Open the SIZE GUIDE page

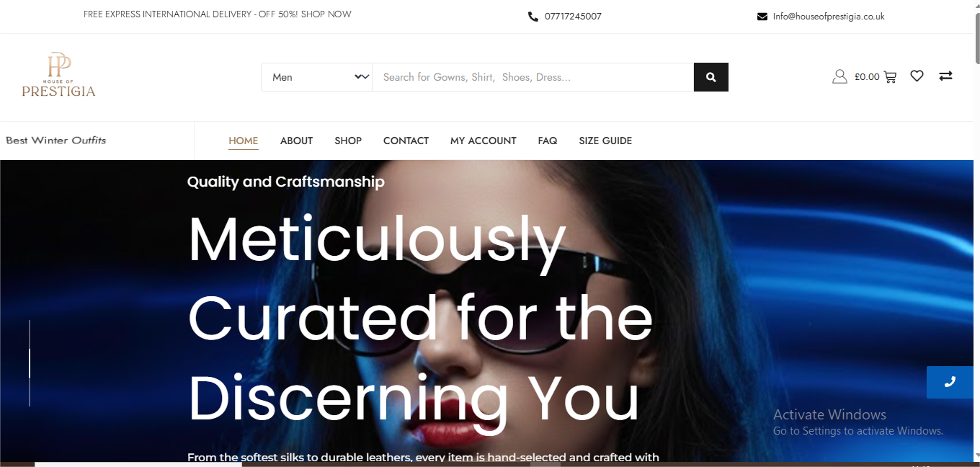point(605,141)
